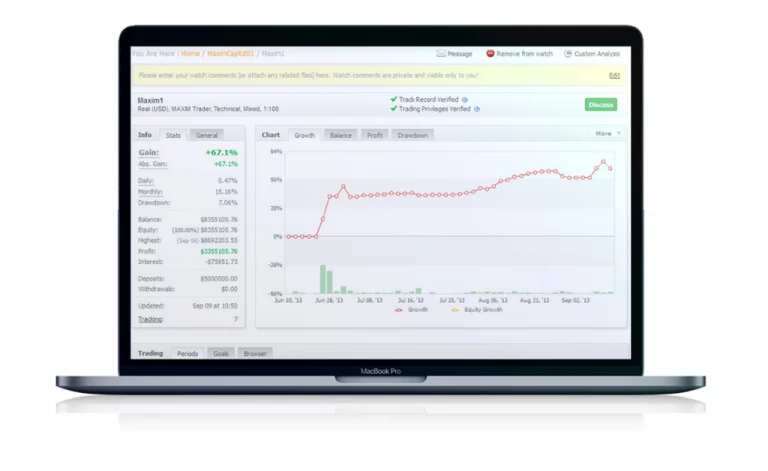Toggle the Equity Growth legend entry
768x471 pixels.
(477, 309)
